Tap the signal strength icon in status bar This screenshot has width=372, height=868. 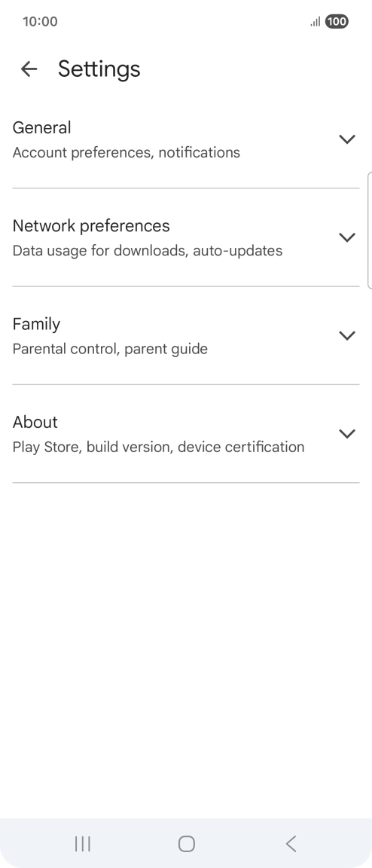click(x=316, y=22)
